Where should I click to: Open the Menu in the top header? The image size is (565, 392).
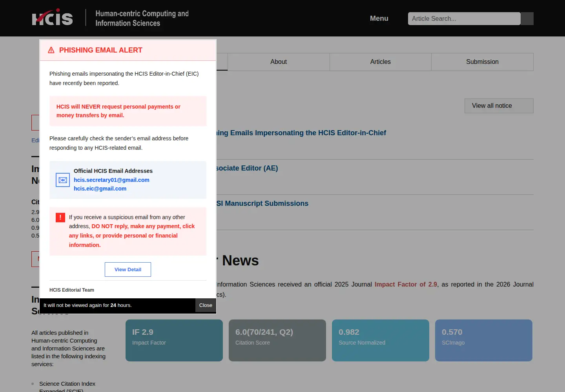pos(379,18)
